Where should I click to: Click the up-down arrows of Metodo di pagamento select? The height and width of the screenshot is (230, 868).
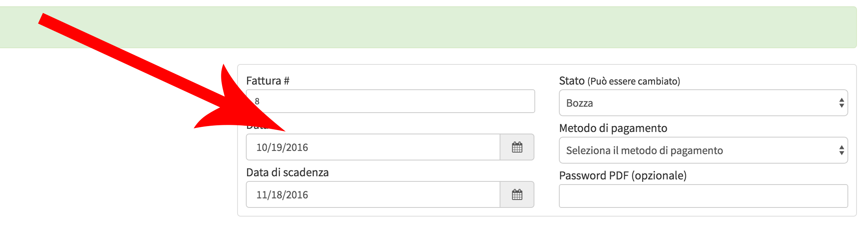842,150
